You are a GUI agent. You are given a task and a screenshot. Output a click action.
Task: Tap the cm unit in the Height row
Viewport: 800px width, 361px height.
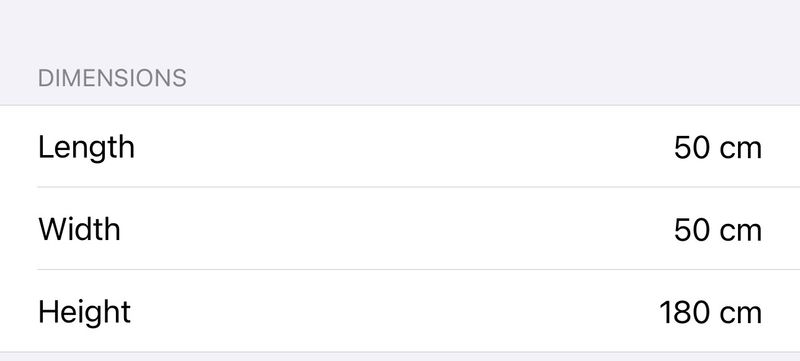[740, 315]
